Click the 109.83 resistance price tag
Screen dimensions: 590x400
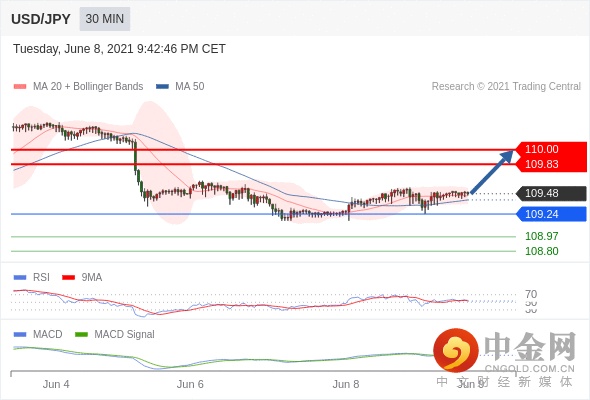point(551,164)
